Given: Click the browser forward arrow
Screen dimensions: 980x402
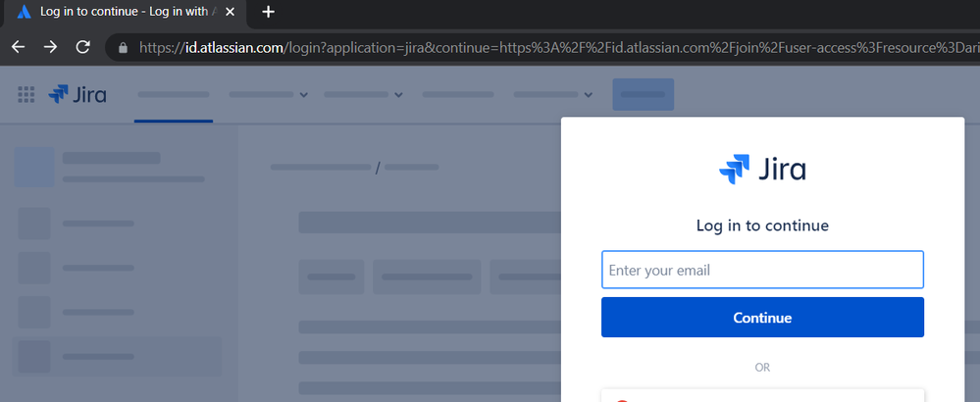Looking at the screenshot, I should tap(51, 47).
